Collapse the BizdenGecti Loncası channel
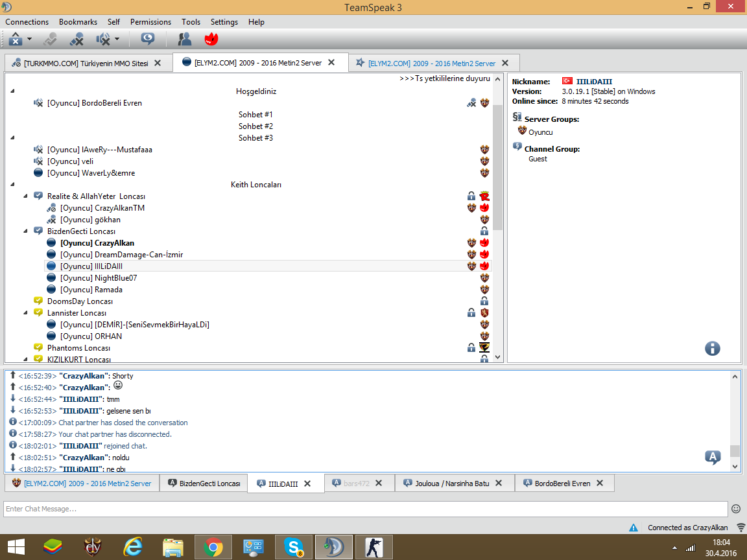Image resolution: width=747 pixels, height=560 pixels. (x=26, y=231)
